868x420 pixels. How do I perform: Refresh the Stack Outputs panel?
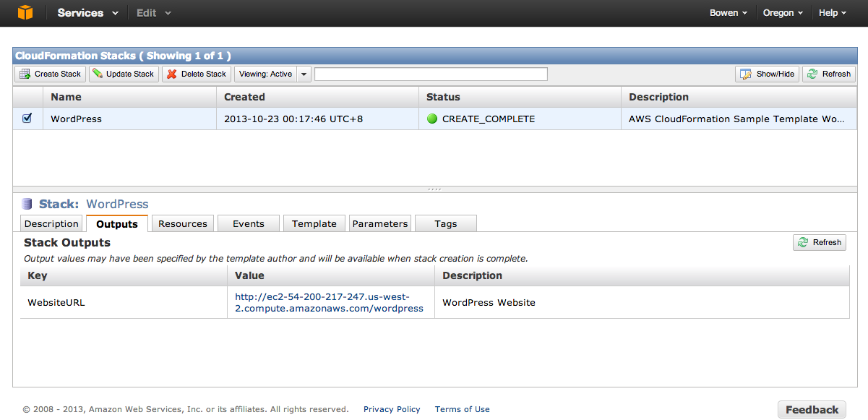[x=820, y=243]
